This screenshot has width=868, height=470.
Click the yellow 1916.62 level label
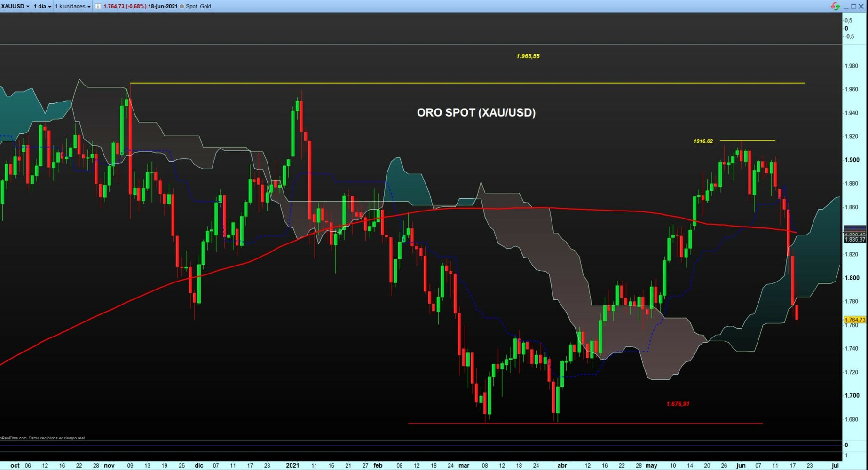pyautogui.click(x=703, y=141)
